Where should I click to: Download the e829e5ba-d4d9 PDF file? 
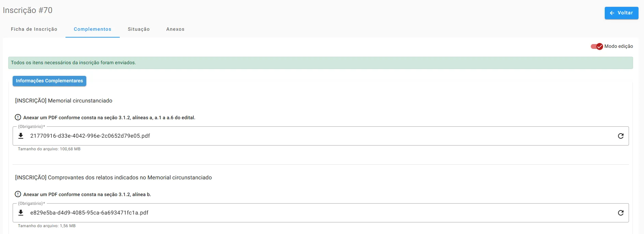tap(21, 213)
